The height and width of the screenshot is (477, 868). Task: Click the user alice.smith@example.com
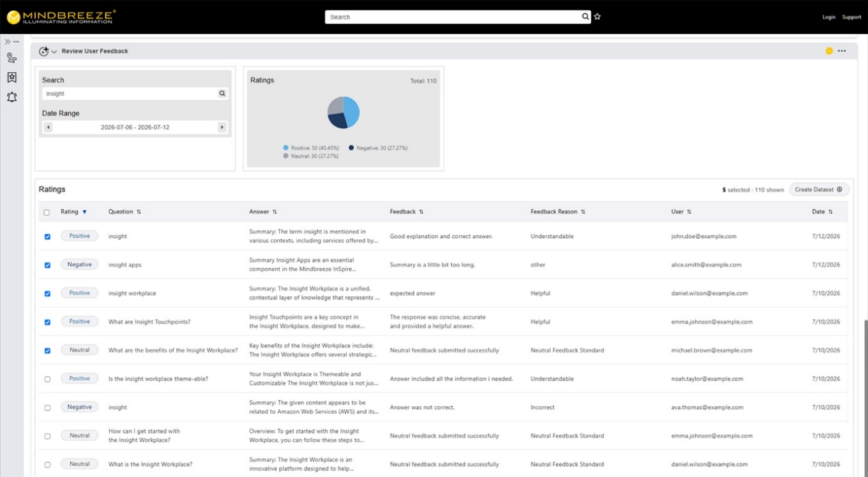[706, 264]
